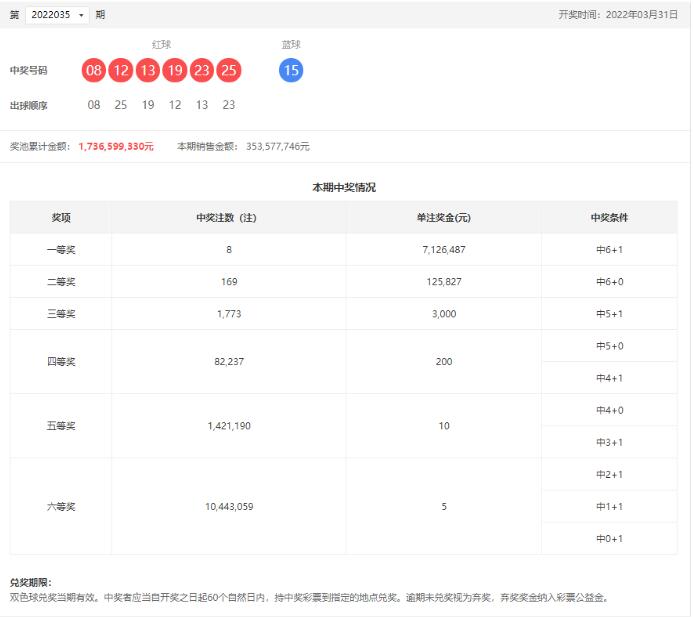694x617 pixels.
Task: Click the 中5+0 condition cell
Action: (609, 346)
